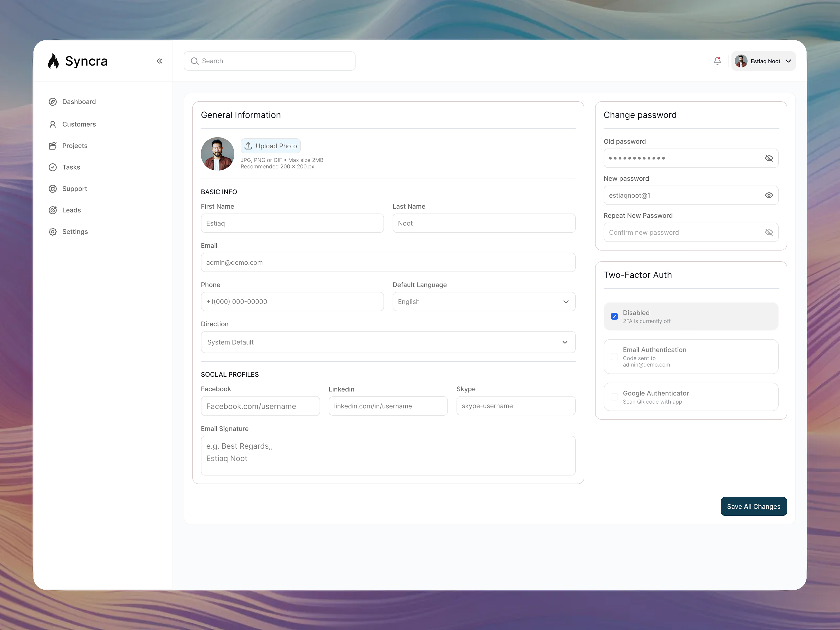840x630 pixels.
Task: Select the Dashboard sidebar icon
Action: [x=53, y=101]
